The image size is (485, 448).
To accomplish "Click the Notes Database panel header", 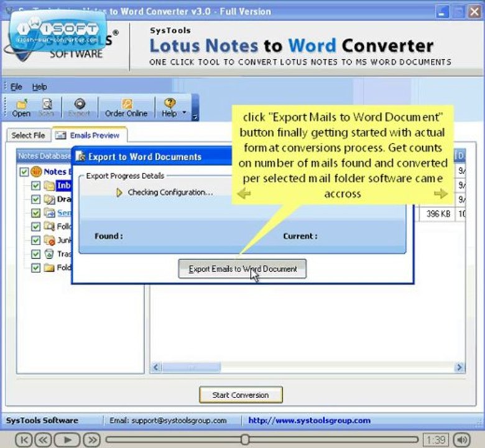I will (x=44, y=156).
